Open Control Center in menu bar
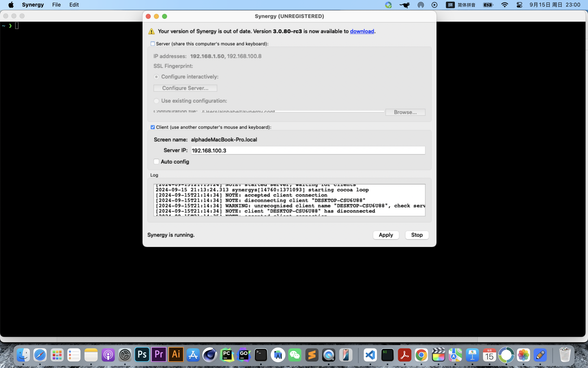The width and height of the screenshot is (588, 368). 519,5
